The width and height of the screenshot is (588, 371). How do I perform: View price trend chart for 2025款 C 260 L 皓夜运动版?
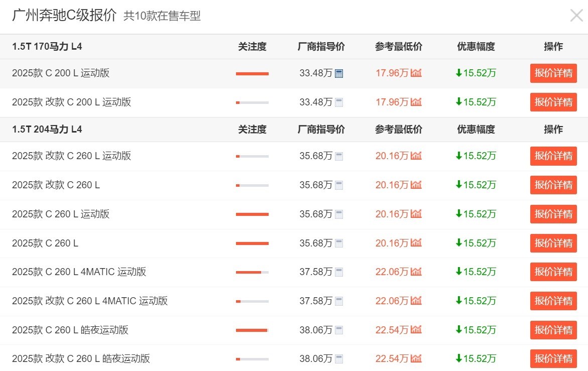pos(416,330)
